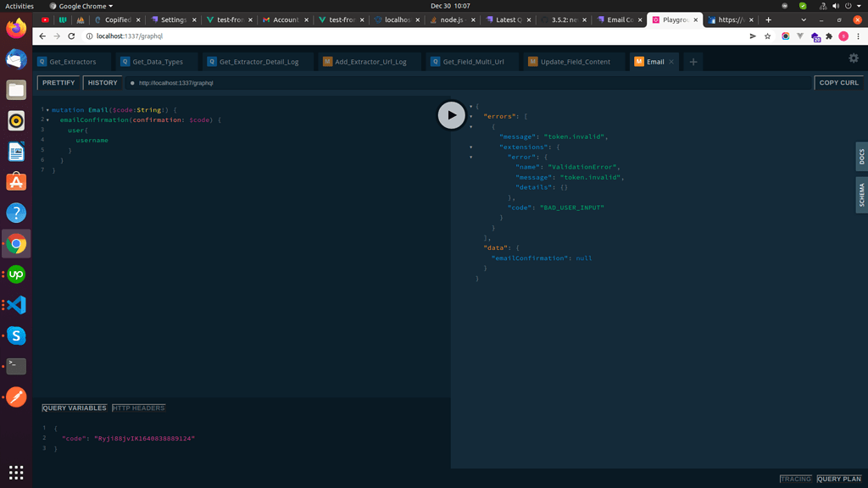Open playground settings gear icon
Viewport: 868px width, 488px height.
point(854,58)
